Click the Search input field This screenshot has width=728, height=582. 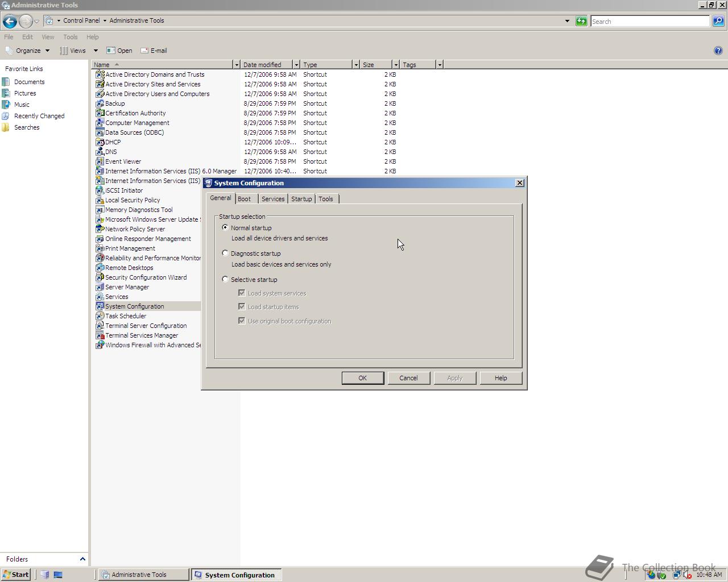650,21
